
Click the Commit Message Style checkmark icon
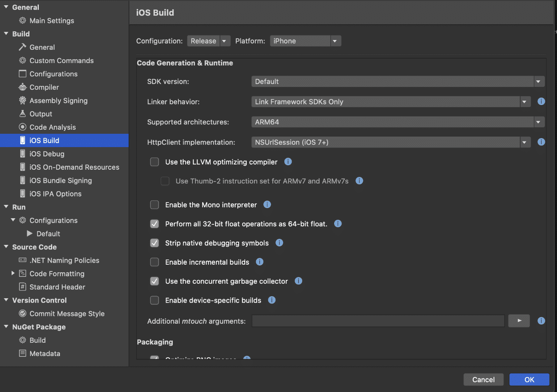[x=23, y=314]
